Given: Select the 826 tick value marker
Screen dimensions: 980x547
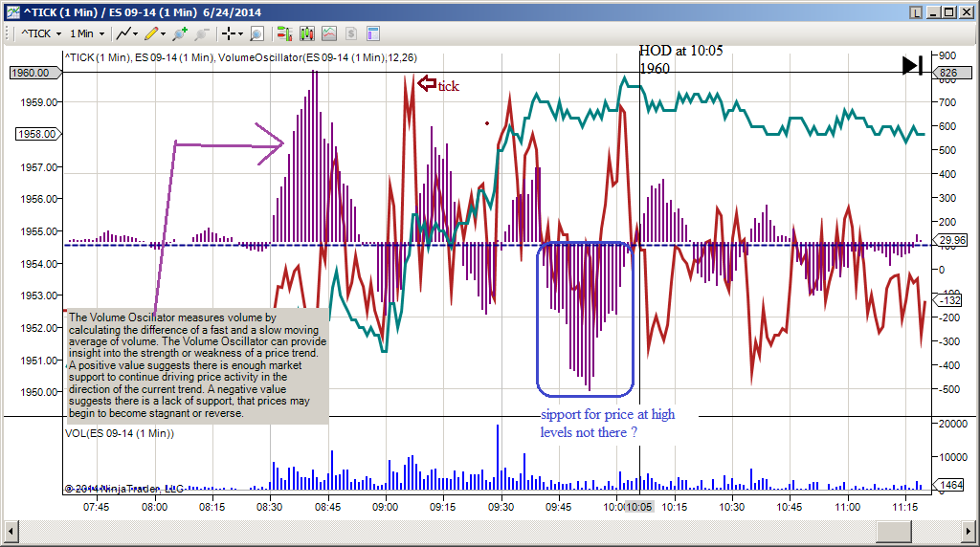Looking at the screenshot, I should pyautogui.click(x=952, y=73).
